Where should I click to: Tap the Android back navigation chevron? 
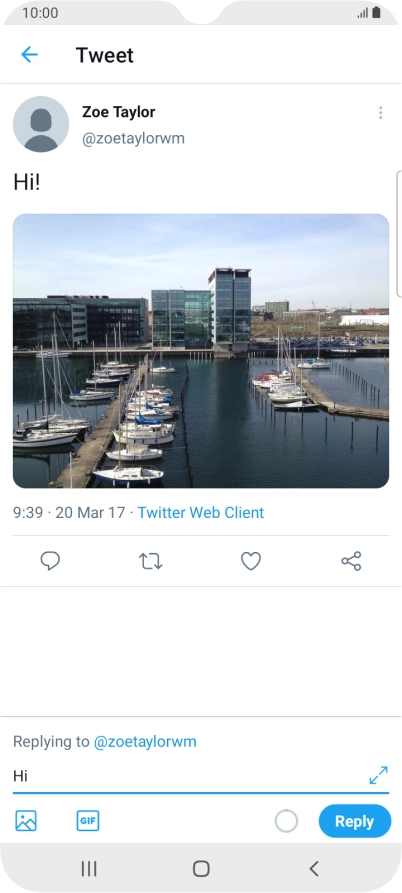313,869
